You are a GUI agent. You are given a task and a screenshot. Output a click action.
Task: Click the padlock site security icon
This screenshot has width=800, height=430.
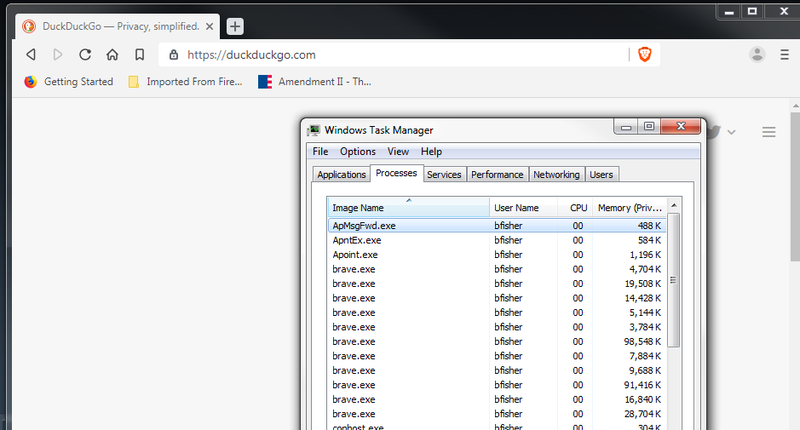[x=173, y=55]
